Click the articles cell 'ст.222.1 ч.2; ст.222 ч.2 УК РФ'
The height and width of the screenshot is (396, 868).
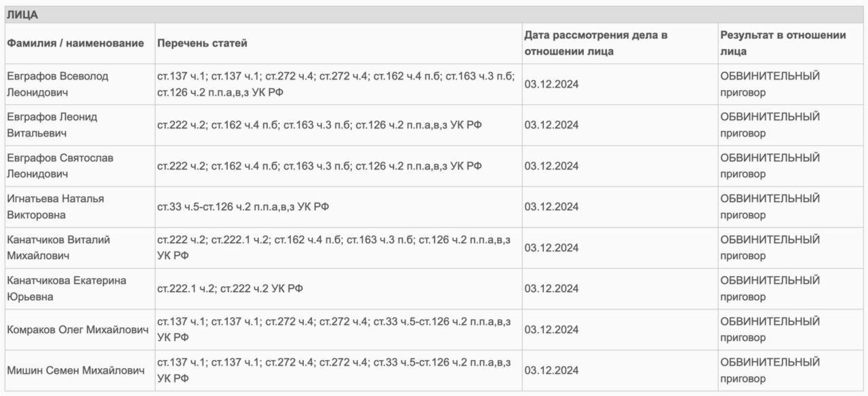[x=230, y=289]
